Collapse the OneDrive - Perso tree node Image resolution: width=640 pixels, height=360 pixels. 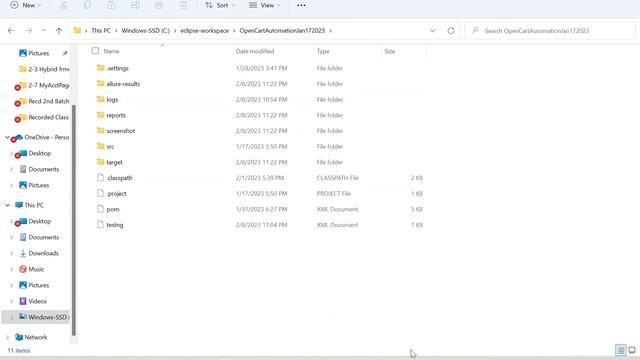(7, 137)
